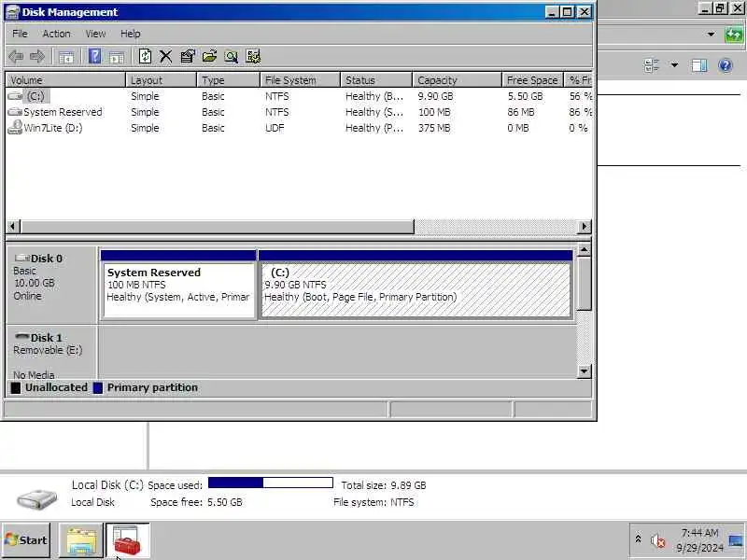Select the (C:) volume row
The width and height of the screenshot is (747, 560).
click(x=299, y=96)
